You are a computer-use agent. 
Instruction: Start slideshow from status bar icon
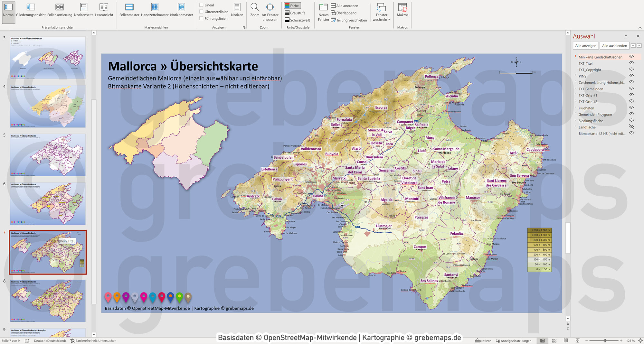pos(577,340)
